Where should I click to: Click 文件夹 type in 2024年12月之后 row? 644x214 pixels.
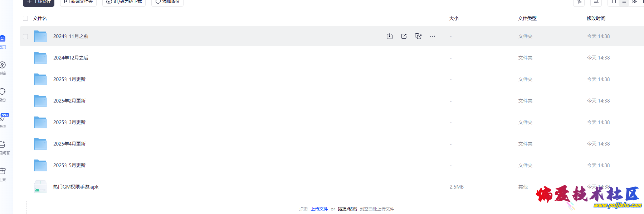coord(525,58)
